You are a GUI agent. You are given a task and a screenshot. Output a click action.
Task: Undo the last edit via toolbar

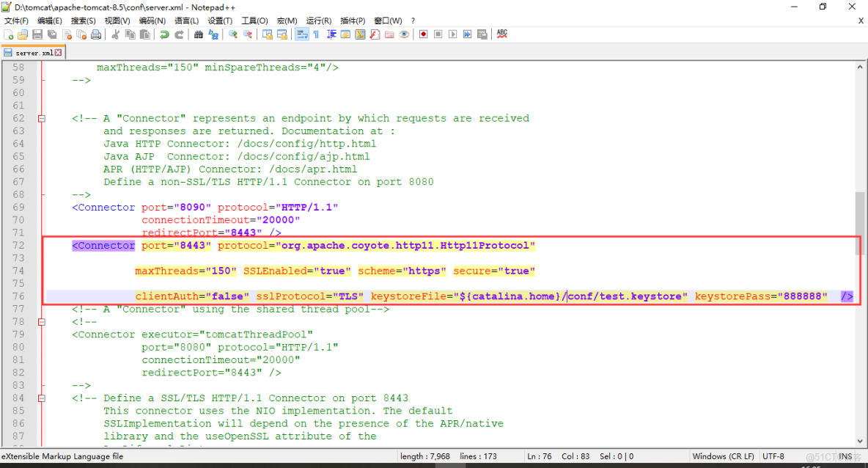point(163,34)
